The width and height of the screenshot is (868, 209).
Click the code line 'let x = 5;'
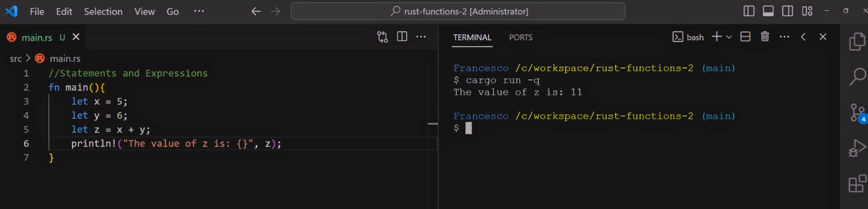point(99,101)
